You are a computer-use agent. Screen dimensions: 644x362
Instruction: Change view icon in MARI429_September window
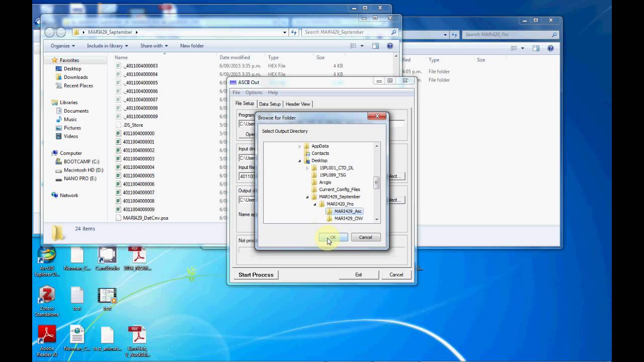(354, 46)
